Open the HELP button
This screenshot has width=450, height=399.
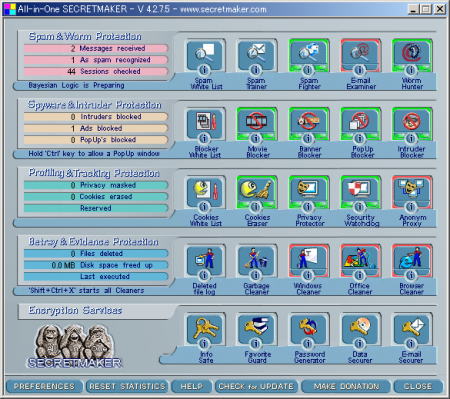coord(192,386)
